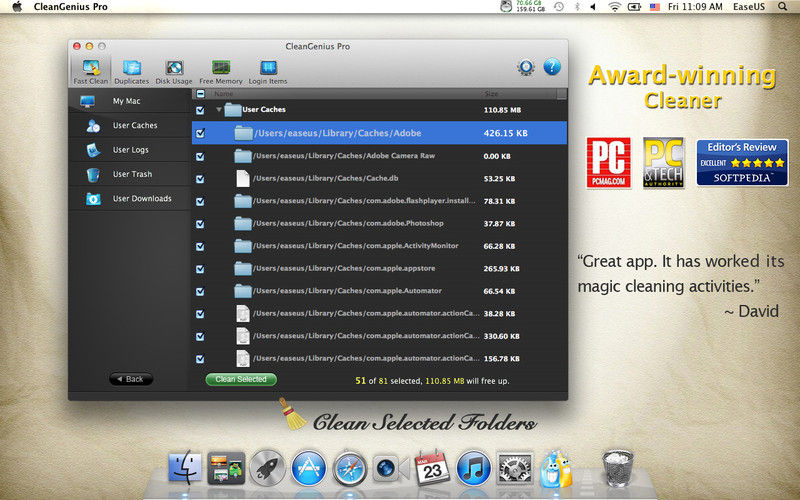
Task: Open the Calendar icon in the Dock
Action: (432, 467)
